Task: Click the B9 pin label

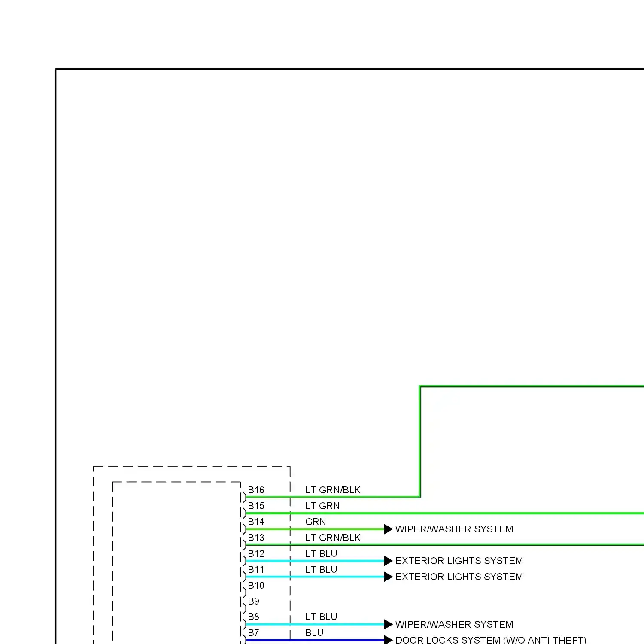Action: coord(254,601)
